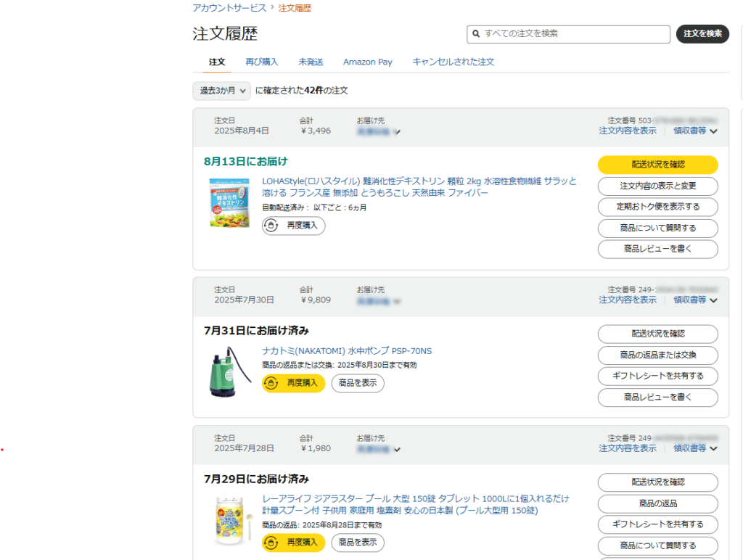Click the 注文を検索 button

(702, 33)
